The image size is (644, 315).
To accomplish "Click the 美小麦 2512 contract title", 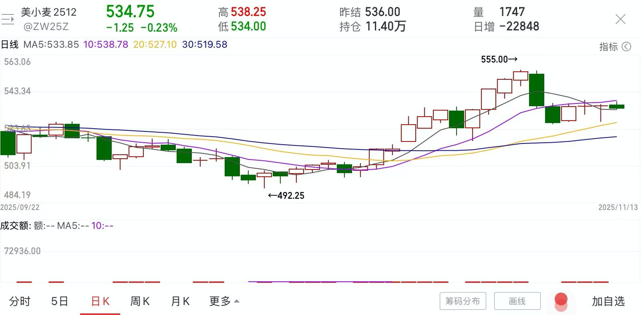I will point(48,12).
